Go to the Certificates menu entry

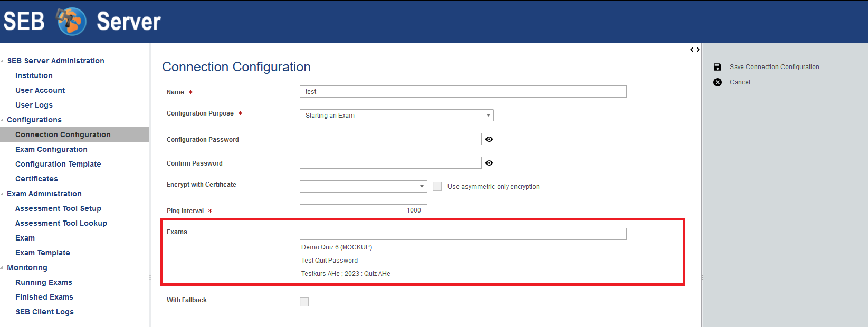36,179
